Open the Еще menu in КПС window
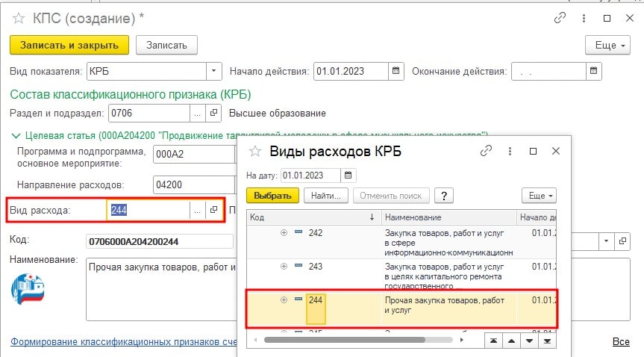The image size is (644, 357). coord(610,45)
